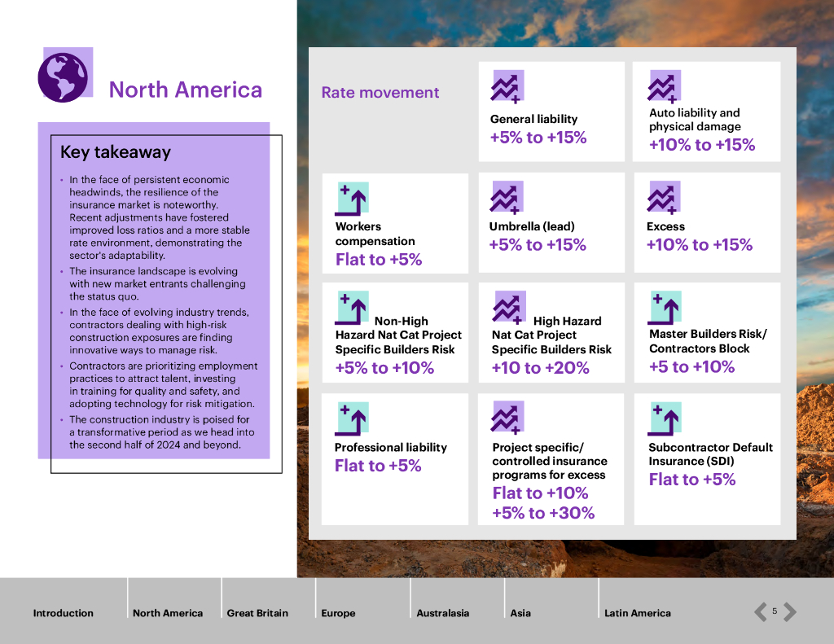Screen dimensions: 834x644
Task: Click the Master Builders Risk/Contractors Block label
Action: tap(708, 341)
